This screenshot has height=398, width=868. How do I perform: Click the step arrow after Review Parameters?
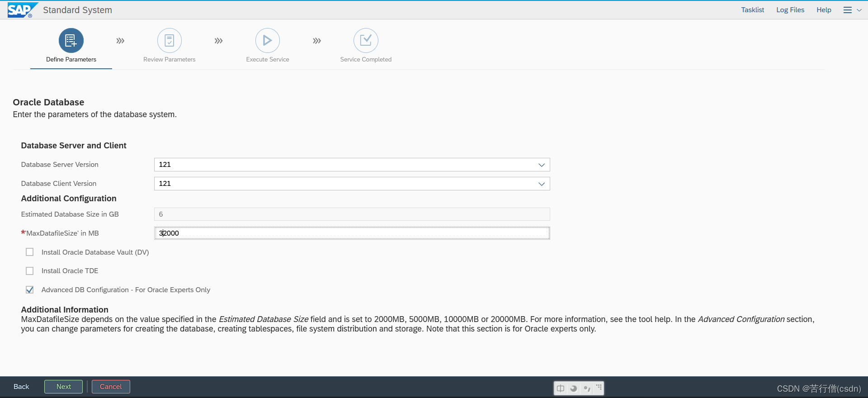coord(219,41)
